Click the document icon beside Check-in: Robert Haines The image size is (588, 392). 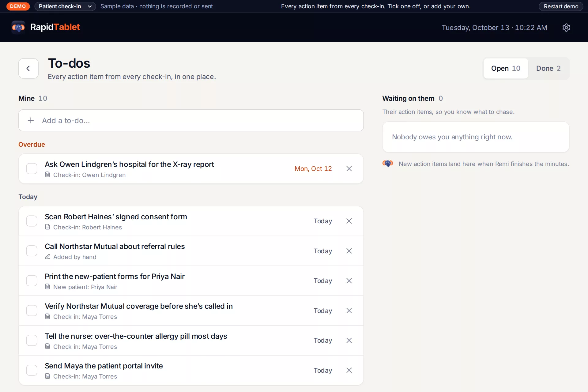(x=47, y=227)
